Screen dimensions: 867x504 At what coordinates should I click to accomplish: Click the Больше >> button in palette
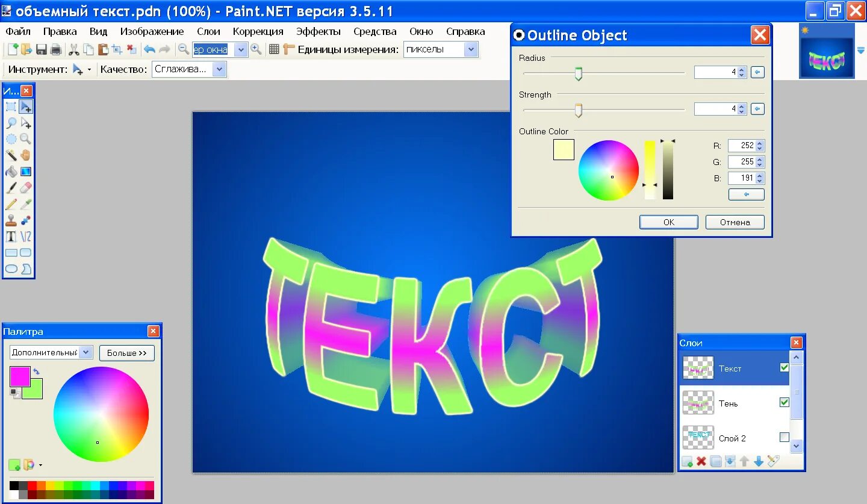[127, 353]
